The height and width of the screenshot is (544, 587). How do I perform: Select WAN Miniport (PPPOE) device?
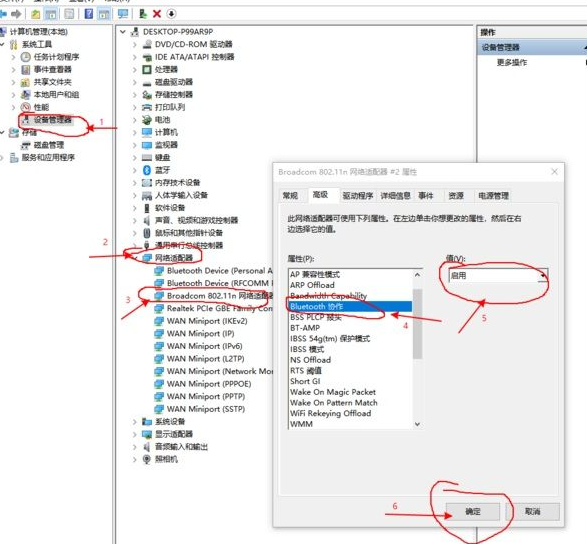click(x=209, y=384)
